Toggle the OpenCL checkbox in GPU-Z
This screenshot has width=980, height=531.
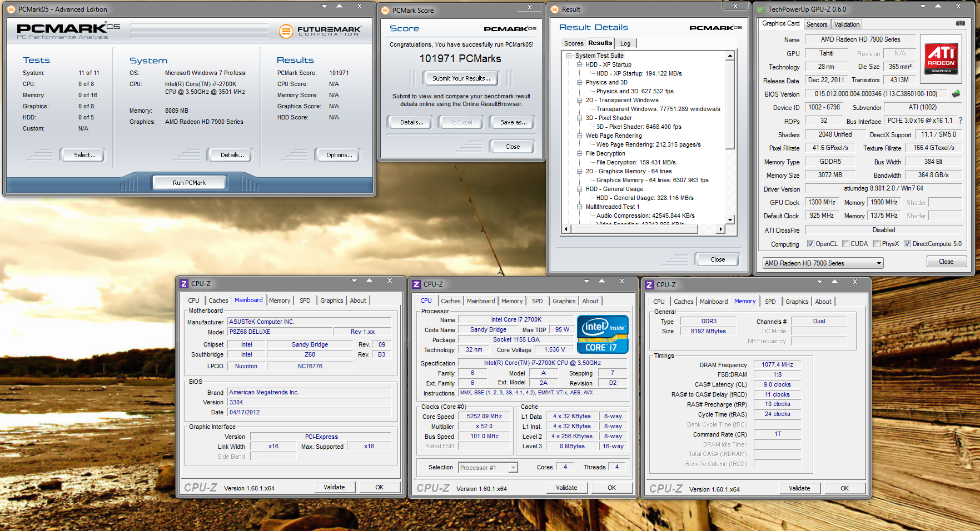(810, 244)
